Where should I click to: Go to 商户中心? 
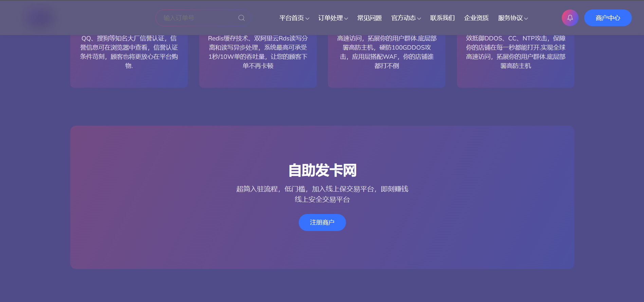608,18
